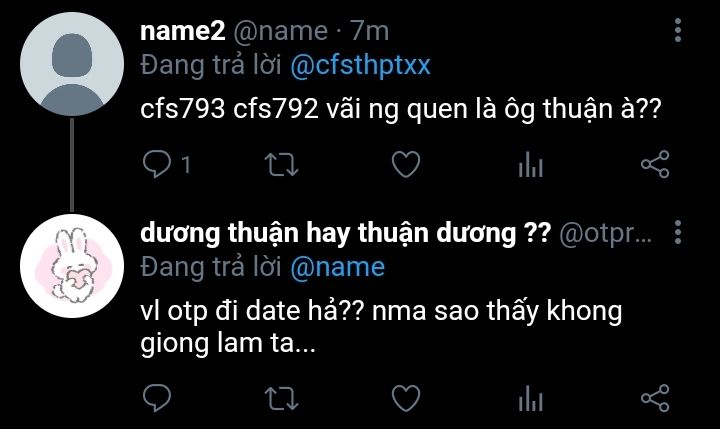Image resolution: width=720 pixels, height=429 pixels.
Task: View analytics for the bunny user's tweet
Action: coord(531,398)
